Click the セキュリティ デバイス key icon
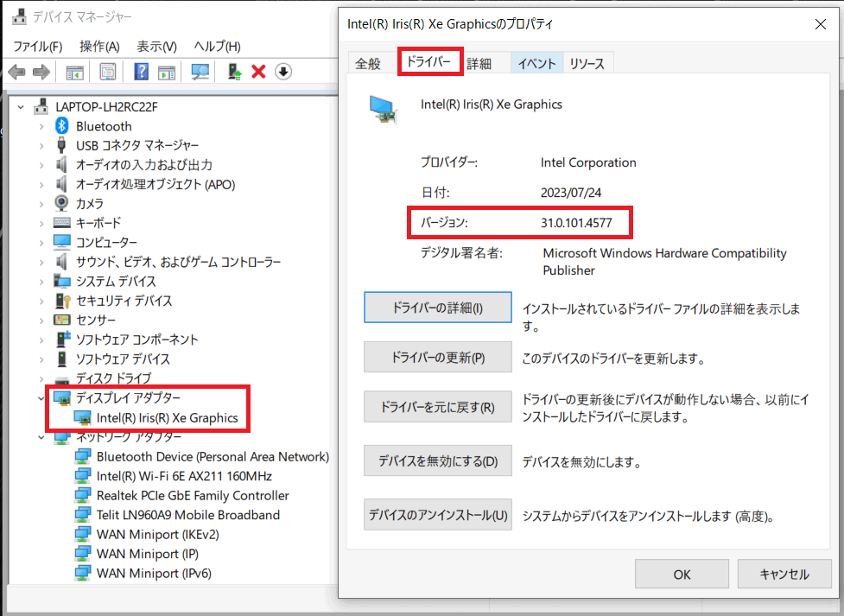The width and height of the screenshot is (844, 616). pyautogui.click(x=62, y=301)
